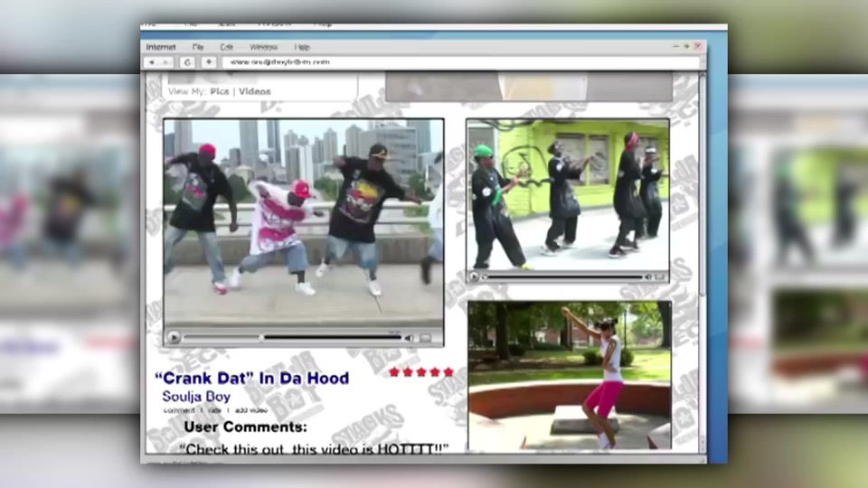Viewport: 868px width, 488px height.
Task: Minimize the browser window
Action: (x=675, y=46)
